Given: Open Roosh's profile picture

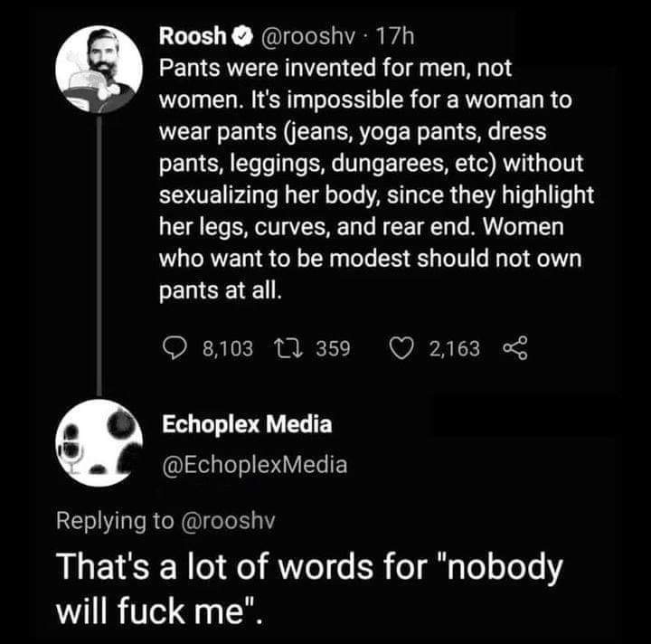Looking at the screenshot, I should 99,70.
